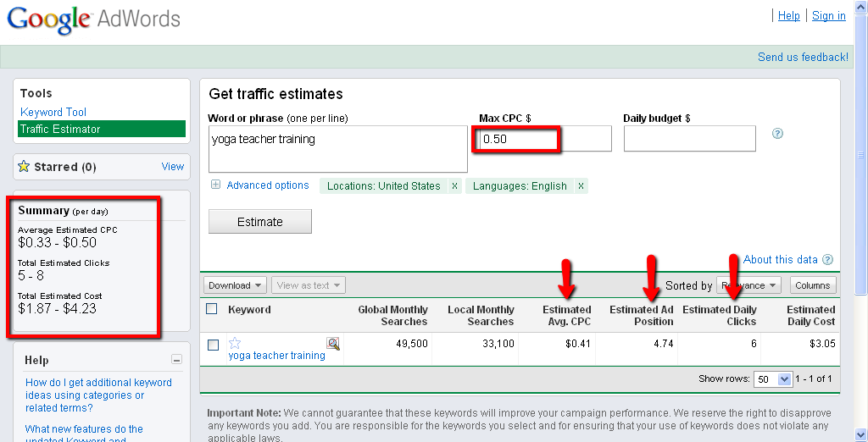Image resolution: width=868 pixels, height=442 pixels.
Task: Select Traffic Estimator in Tools panel
Action: 60,129
